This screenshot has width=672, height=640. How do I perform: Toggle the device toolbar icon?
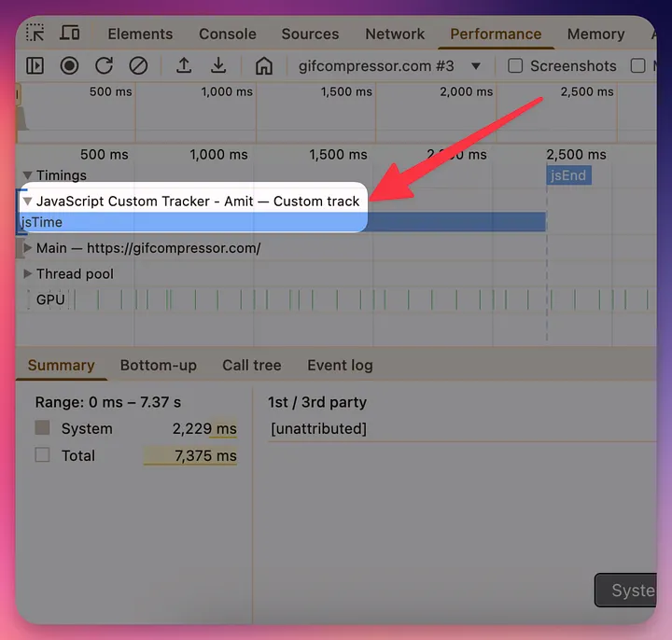click(70, 34)
